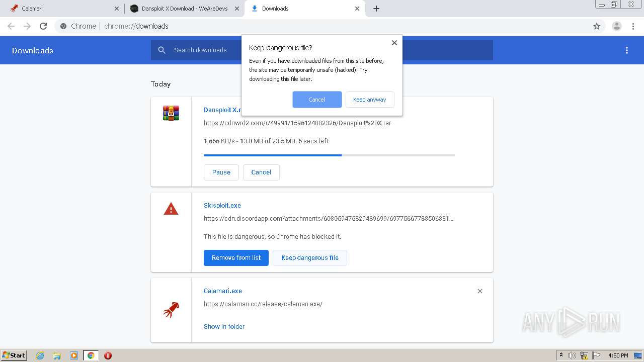Close the Keep dangerous file dialog
This screenshot has width=644, height=362.
[394, 43]
